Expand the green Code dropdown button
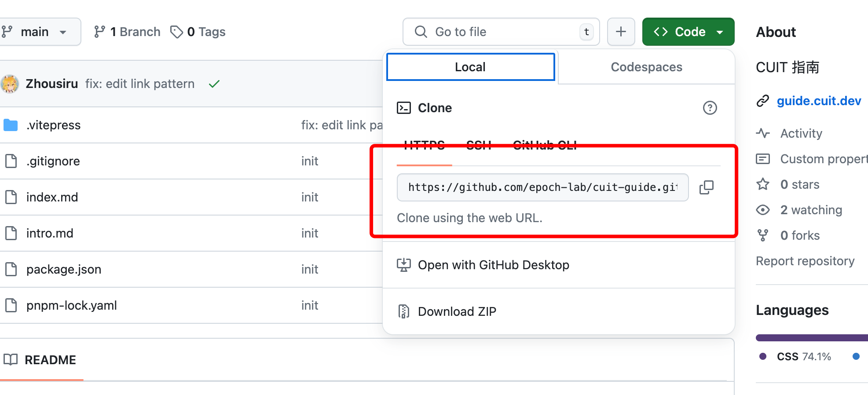The width and height of the screenshot is (868, 395). (688, 32)
